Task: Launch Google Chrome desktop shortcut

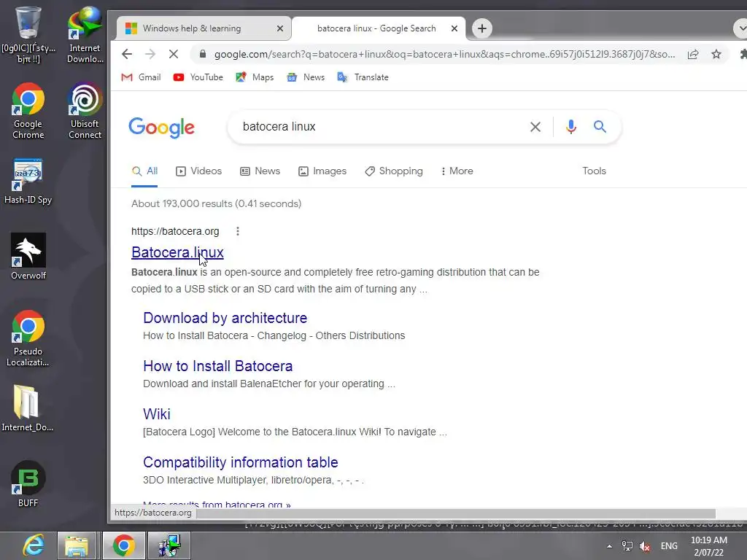Action: (x=28, y=111)
